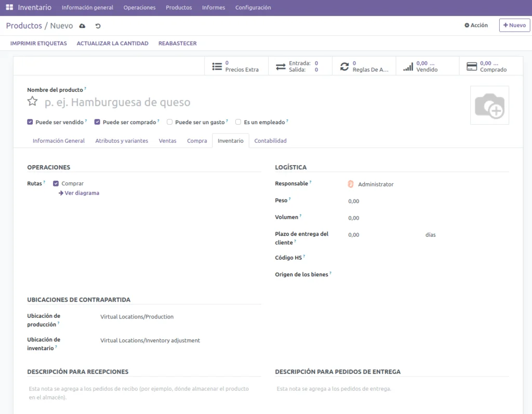The image size is (532, 414).
Task: Uncheck the Puede ser vendido checkbox
Action: click(30, 122)
